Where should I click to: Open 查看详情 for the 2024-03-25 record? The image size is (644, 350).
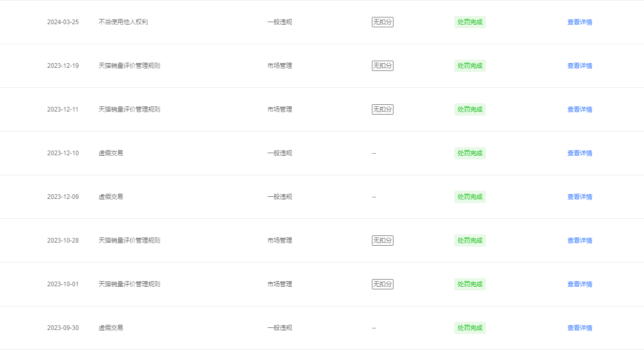tap(580, 22)
